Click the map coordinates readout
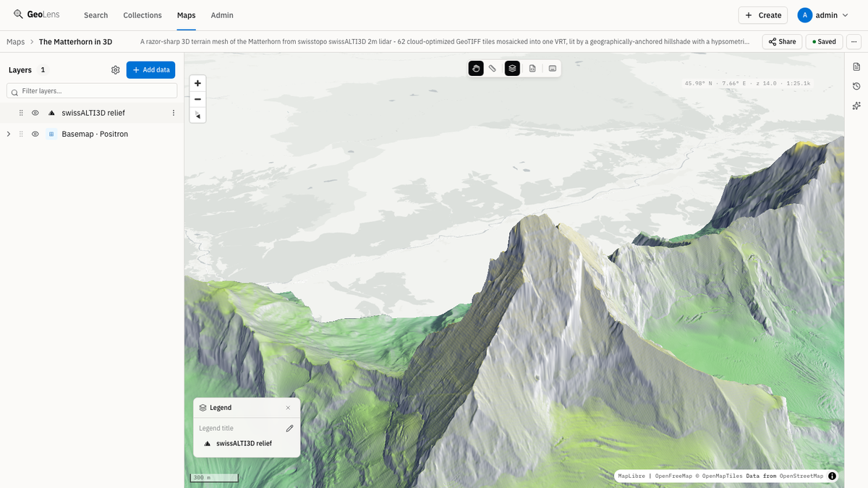868x488 pixels. 747,83
